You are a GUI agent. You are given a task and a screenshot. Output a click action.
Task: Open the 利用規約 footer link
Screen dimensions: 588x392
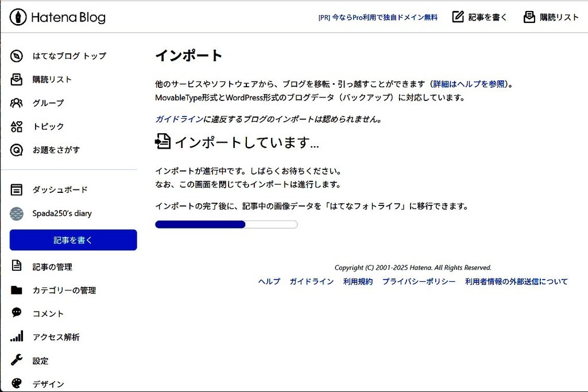tap(358, 281)
